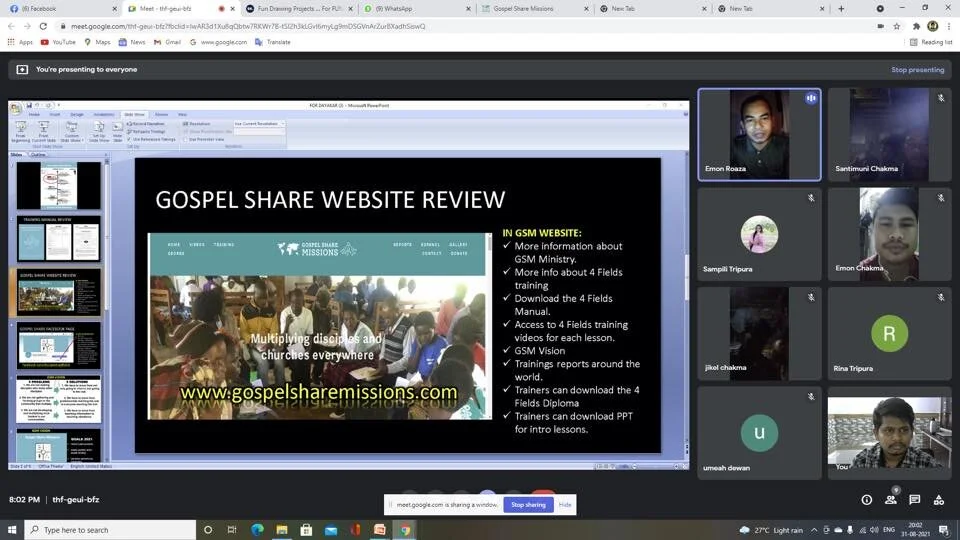Viewport: 960px width, 540px height.
Task: Bookmark this page with star icon
Action: point(897,26)
